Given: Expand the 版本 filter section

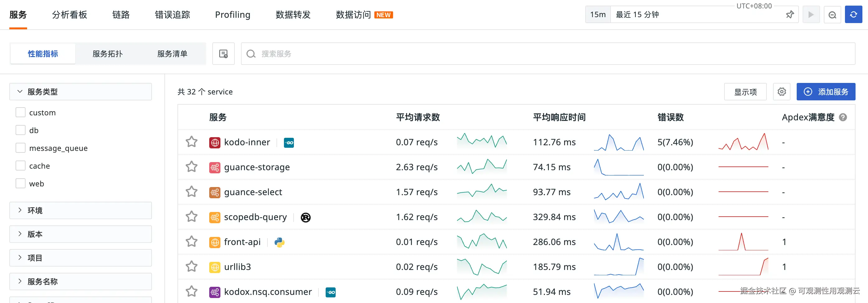Looking at the screenshot, I should [81, 234].
